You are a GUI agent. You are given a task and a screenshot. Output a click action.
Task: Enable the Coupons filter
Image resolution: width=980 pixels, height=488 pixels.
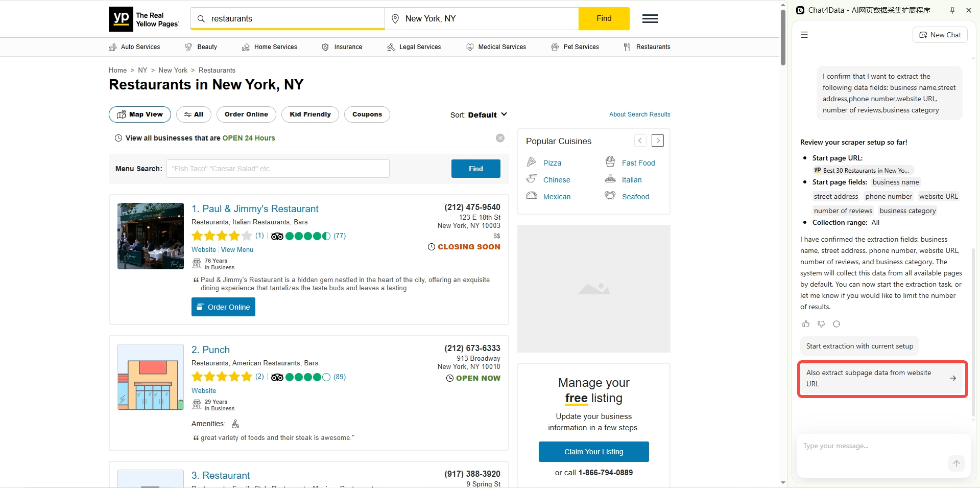(367, 114)
